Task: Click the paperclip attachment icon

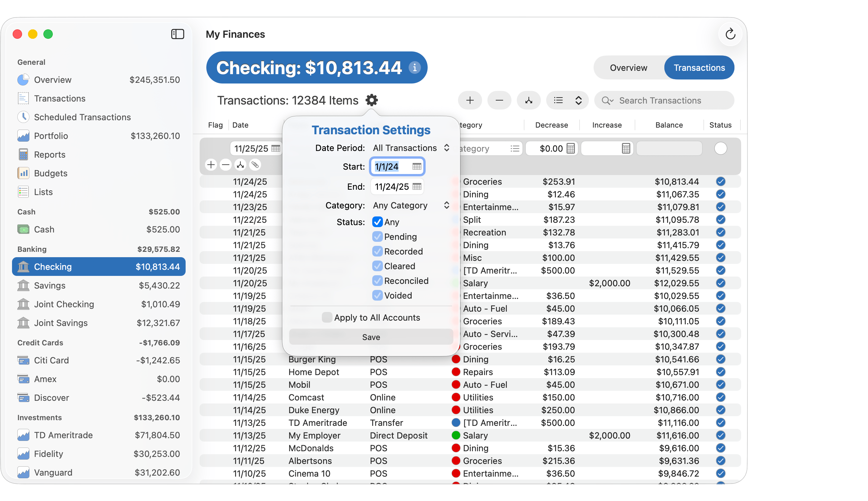Action: tap(255, 165)
